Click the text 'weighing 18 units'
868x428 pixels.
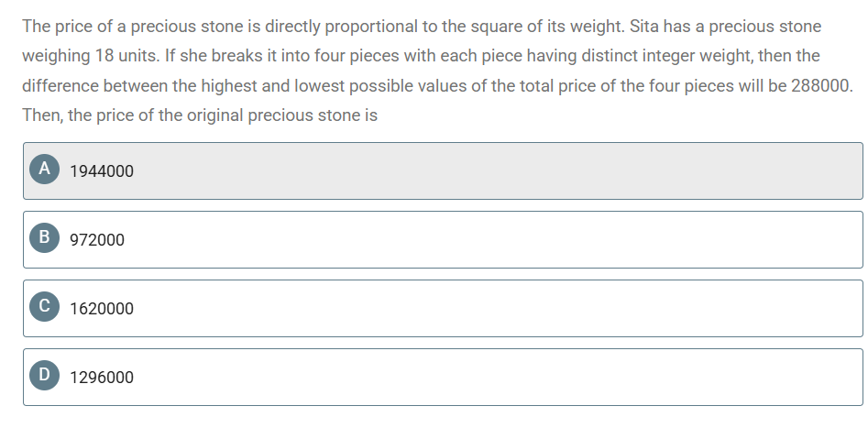tap(91, 56)
